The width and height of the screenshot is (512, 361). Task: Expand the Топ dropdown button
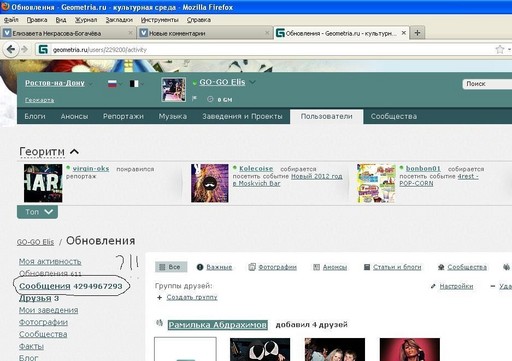[37, 212]
